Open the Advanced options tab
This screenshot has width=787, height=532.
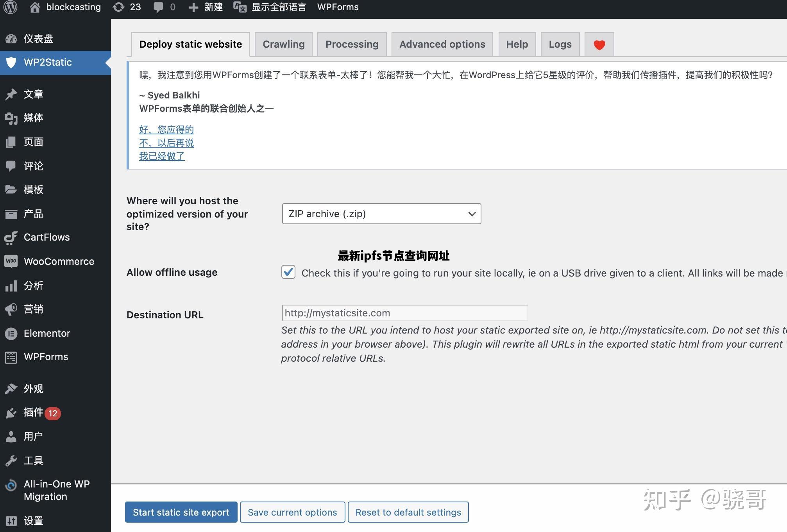point(442,44)
